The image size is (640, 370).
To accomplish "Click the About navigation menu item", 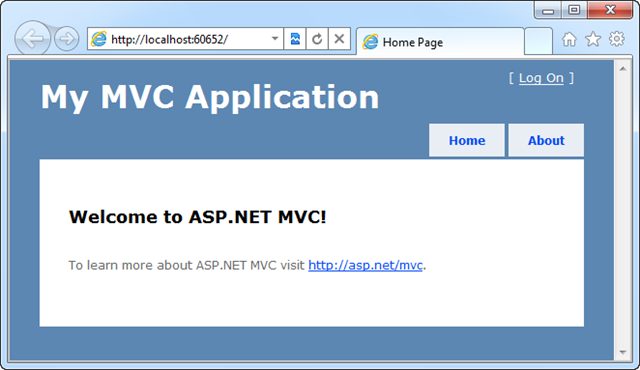I will tap(546, 140).
